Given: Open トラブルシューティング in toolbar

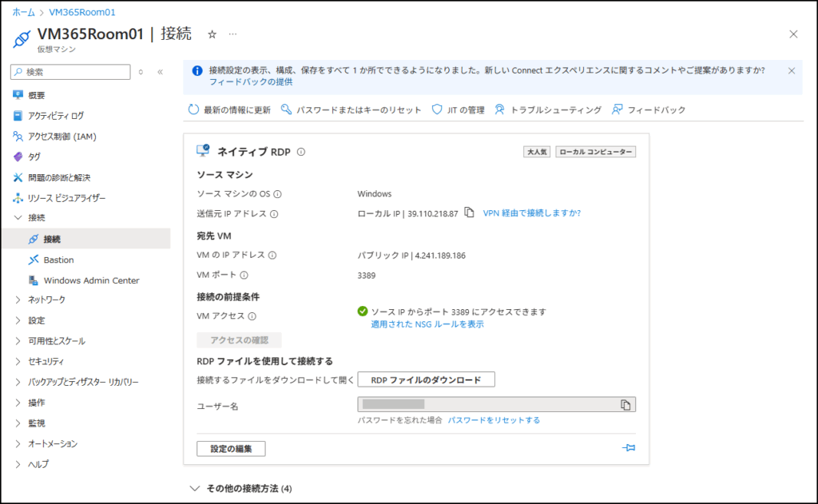Looking at the screenshot, I should pyautogui.click(x=548, y=109).
